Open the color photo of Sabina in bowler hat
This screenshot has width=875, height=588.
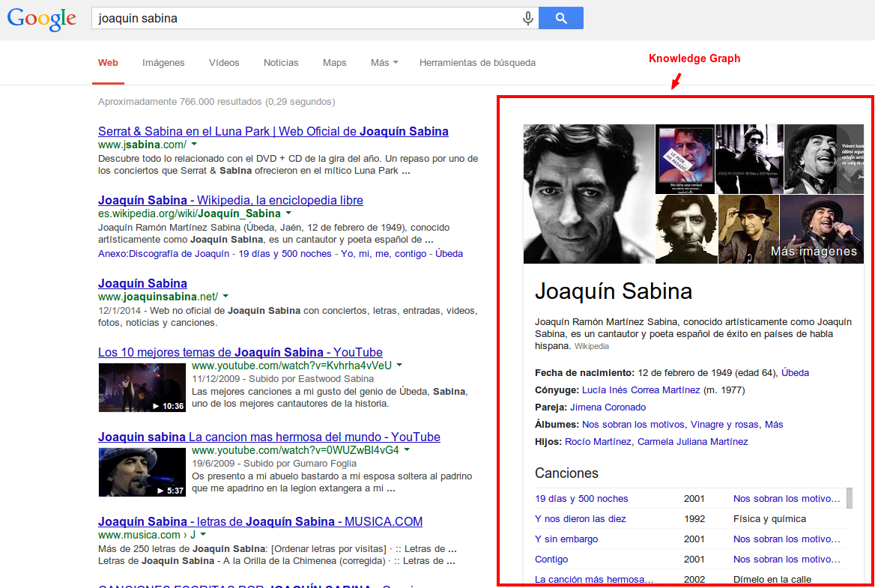[x=748, y=229]
